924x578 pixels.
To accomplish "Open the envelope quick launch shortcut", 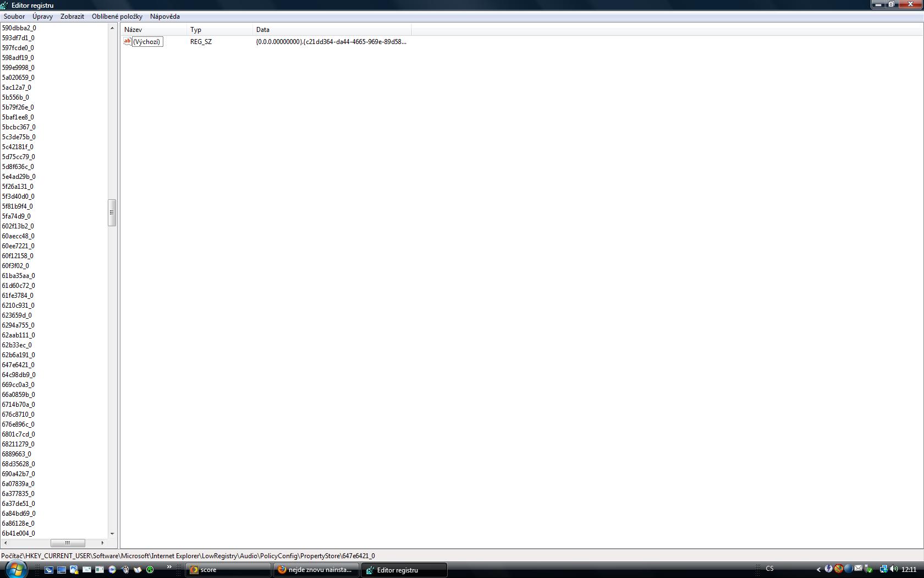I will pyautogui.click(x=87, y=569).
